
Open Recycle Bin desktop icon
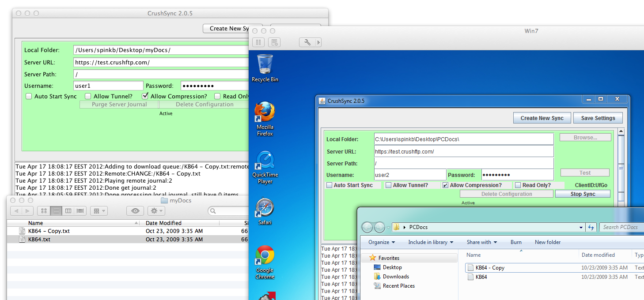coord(265,68)
